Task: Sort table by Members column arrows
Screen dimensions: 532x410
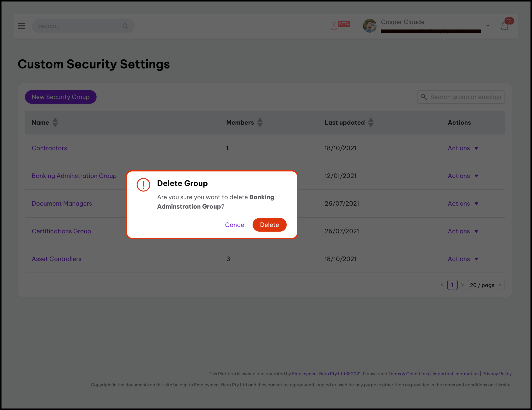Action: pyautogui.click(x=260, y=123)
